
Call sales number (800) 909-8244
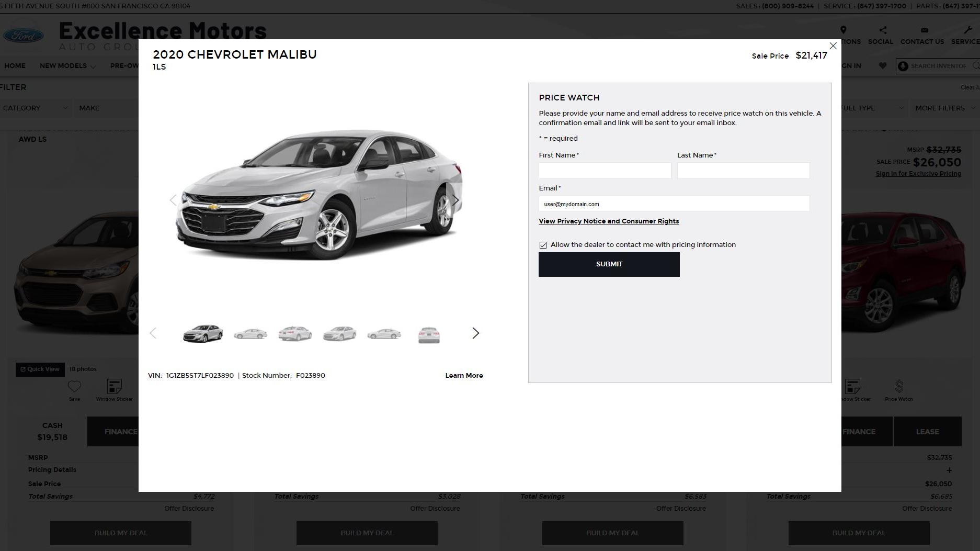pos(788,6)
